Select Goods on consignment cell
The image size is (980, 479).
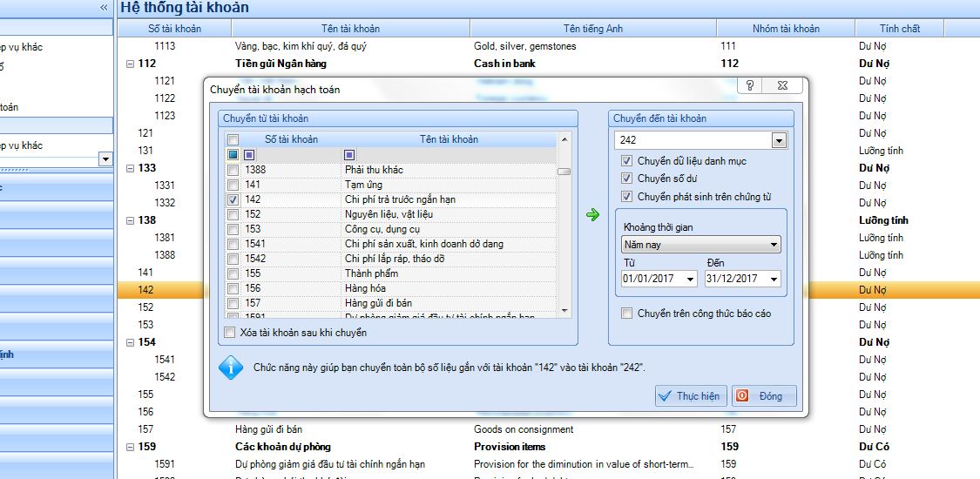click(x=524, y=429)
